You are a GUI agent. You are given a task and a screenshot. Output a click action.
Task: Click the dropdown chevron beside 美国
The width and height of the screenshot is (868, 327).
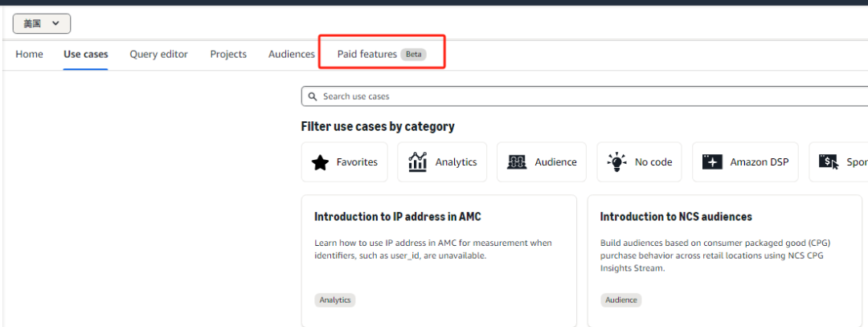click(x=55, y=24)
